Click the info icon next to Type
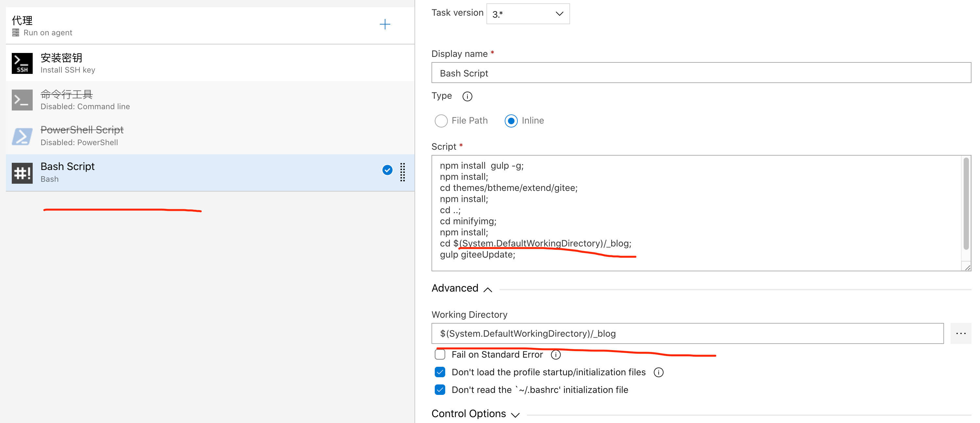This screenshot has height=423, width=980. (x=467, y=96)
